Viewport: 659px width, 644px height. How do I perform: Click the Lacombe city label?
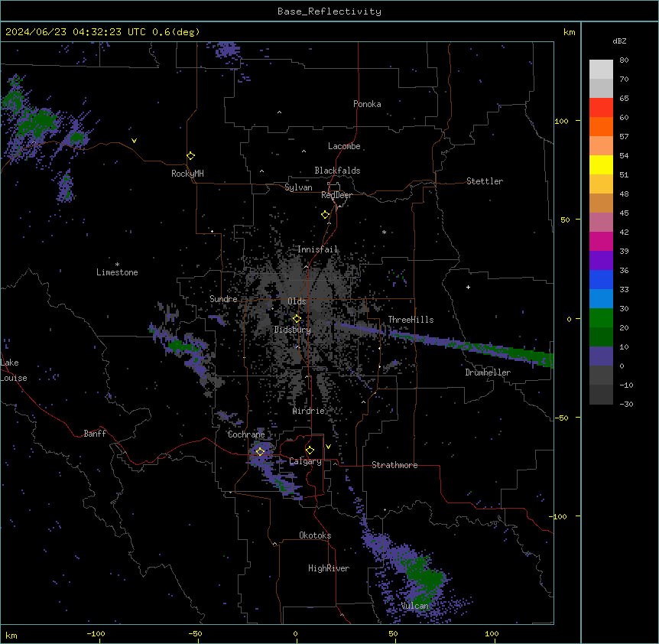[x=344, y=146]
